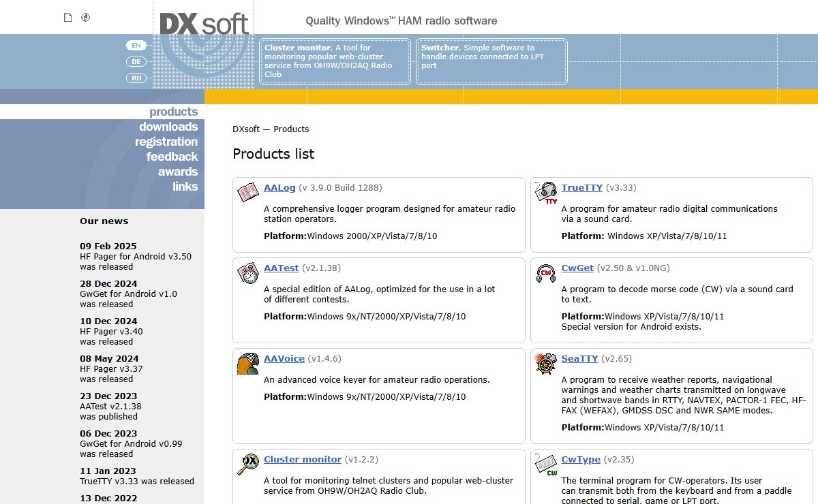The image size is (818, 504).
Task: Click the 06 Dec 2023 news date
Action: [x=108, y=434]
